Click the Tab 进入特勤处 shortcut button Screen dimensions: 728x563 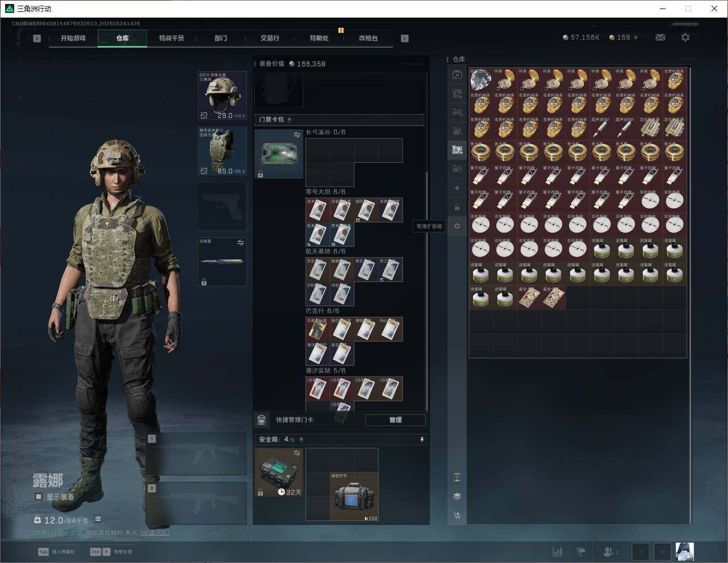(57, 552)
